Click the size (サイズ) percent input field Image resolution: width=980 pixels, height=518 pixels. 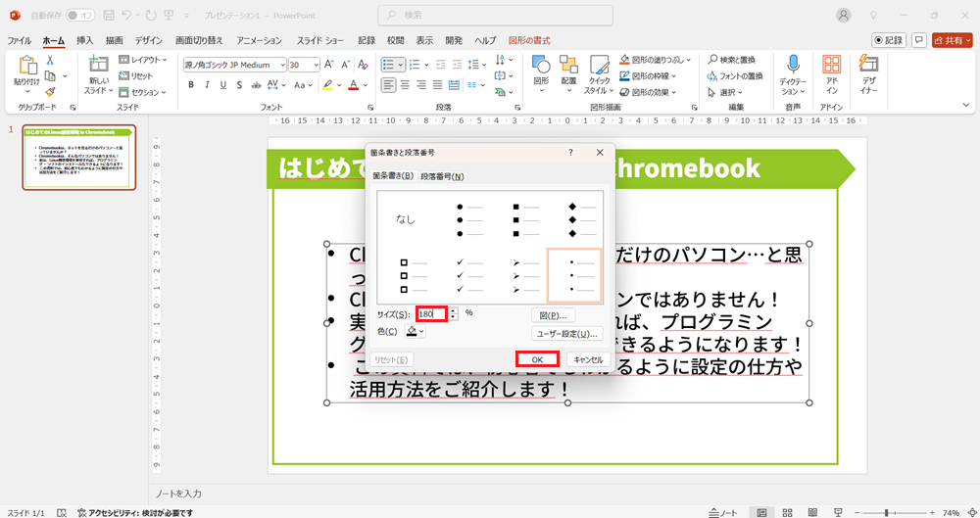click(432, 313)
